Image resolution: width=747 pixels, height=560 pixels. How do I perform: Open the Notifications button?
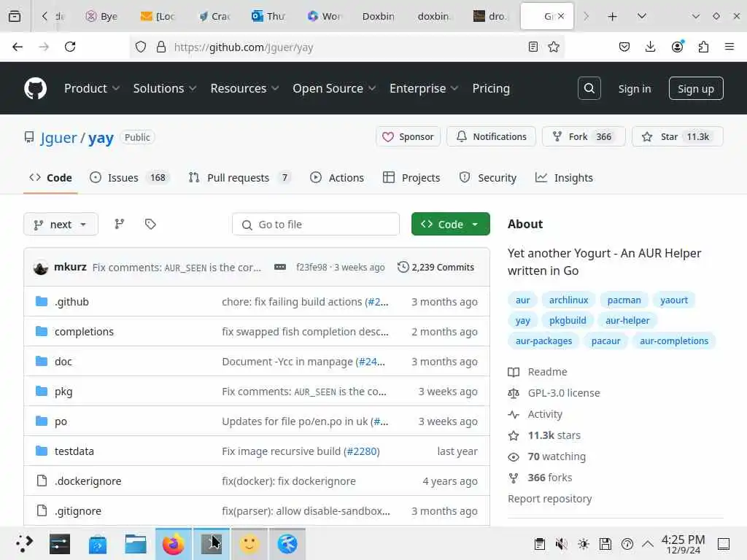[491, 136]
